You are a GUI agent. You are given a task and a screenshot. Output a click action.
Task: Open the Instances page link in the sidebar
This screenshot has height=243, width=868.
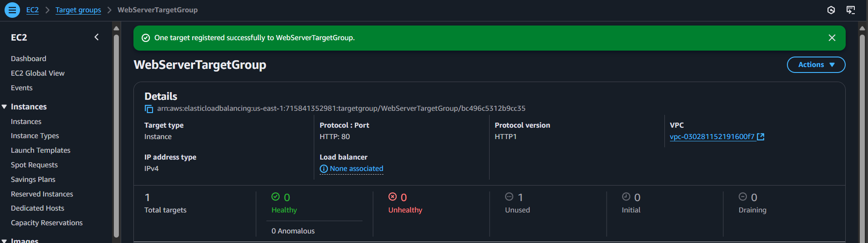coord(26,122)
